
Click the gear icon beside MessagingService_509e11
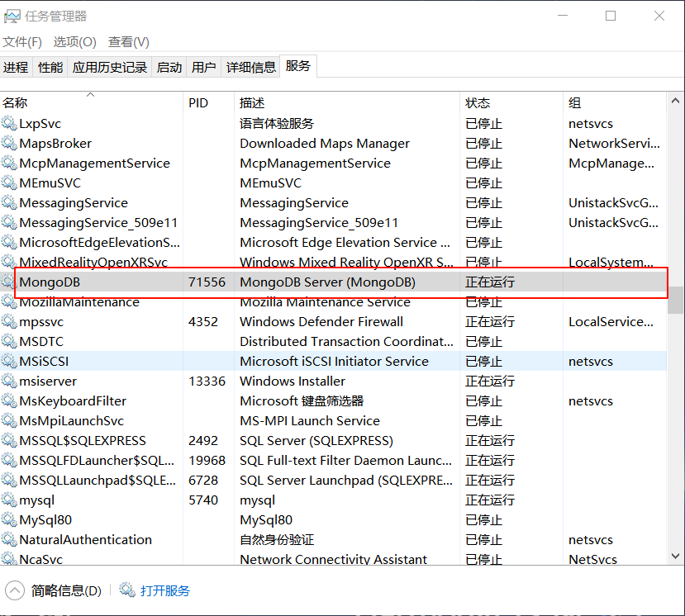[x=9, y=222]
